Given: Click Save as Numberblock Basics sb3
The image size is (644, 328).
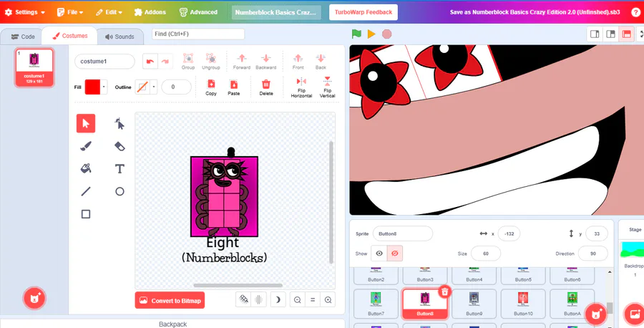Looking at the screenshot, I should [x=535, y=12].
